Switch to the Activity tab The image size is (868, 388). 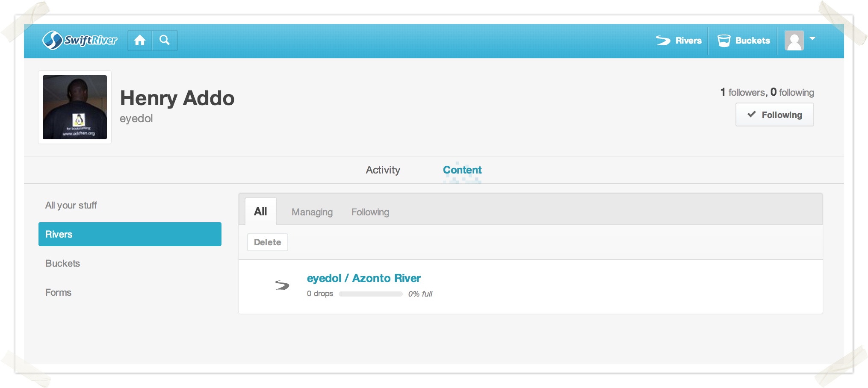(x=383, y=170)
